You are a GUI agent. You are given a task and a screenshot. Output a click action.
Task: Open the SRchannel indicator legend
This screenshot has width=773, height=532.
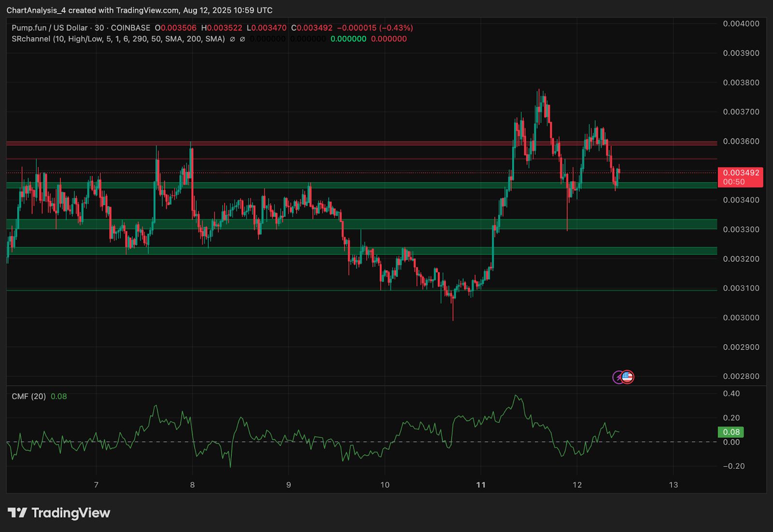click(x=118, y=39)
